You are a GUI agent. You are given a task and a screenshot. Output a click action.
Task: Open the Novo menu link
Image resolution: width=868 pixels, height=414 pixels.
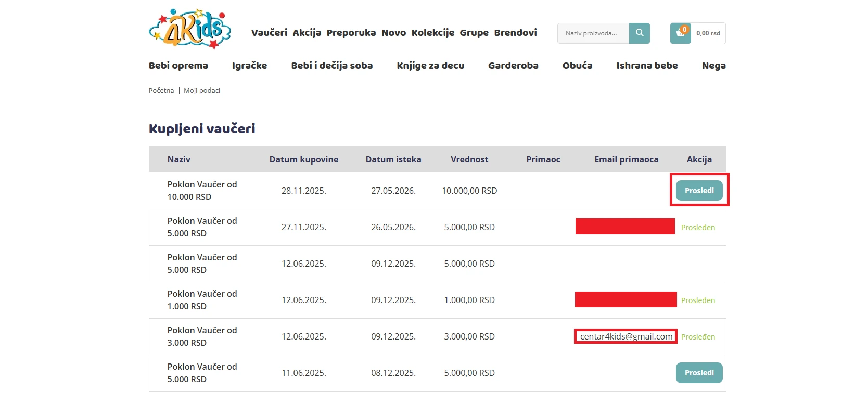[x=393, y=33]
